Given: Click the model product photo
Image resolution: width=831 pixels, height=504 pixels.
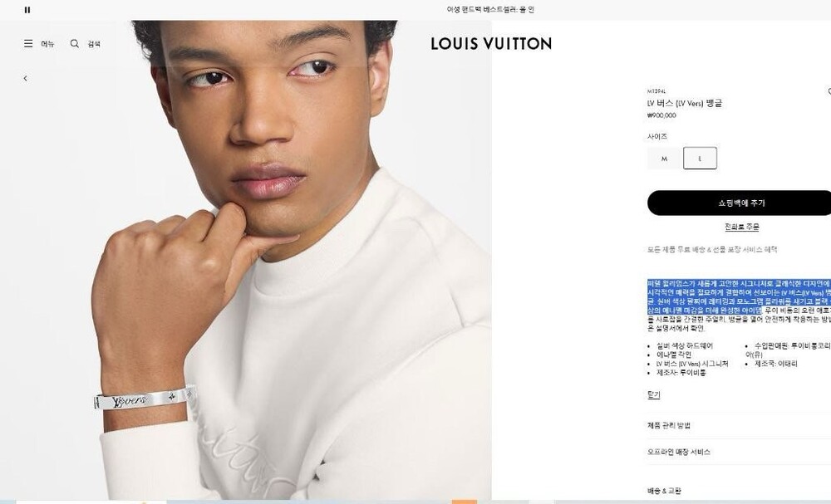Looking at the screenshot, I should [245, 259].
